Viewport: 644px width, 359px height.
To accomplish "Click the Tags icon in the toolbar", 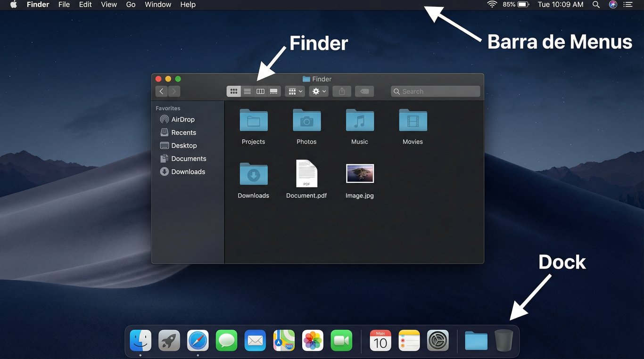I will (x=364, y=91).
